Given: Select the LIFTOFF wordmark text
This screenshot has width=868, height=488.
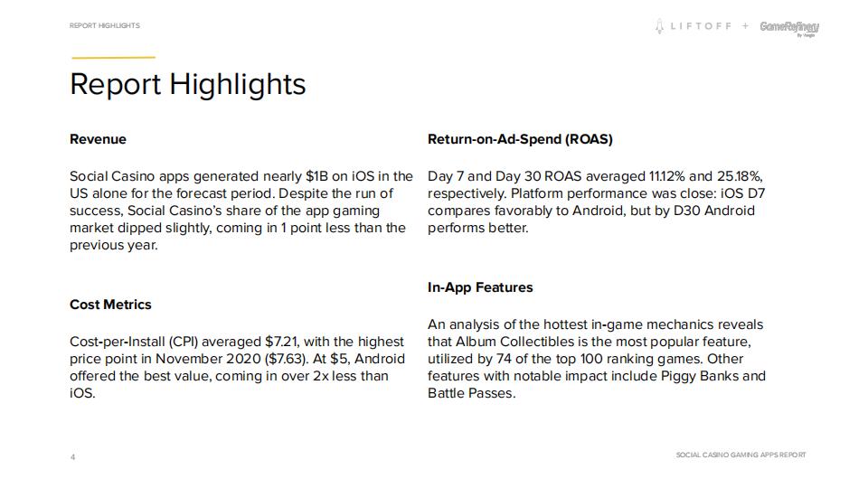Looking at the screenshot, I should click(701, 26).
